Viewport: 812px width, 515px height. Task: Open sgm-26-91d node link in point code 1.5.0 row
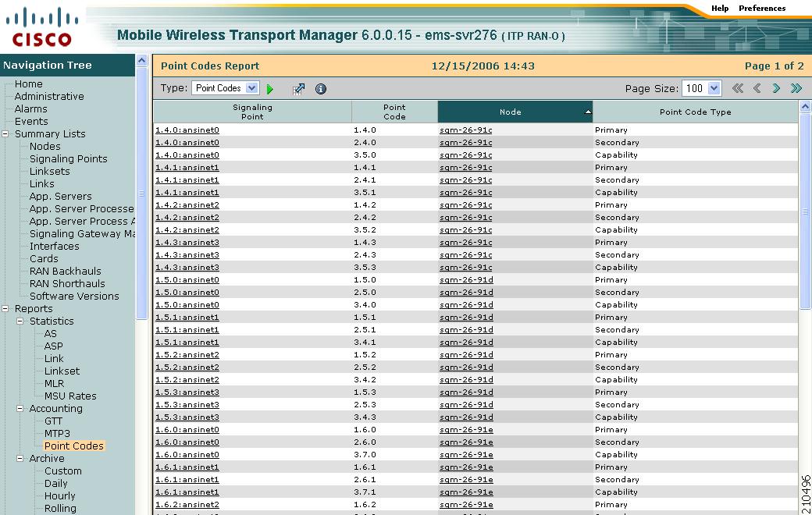click(467, 280)
